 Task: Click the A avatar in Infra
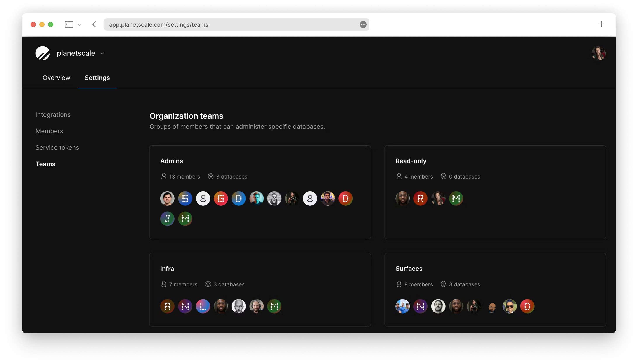tap(167, 306)
